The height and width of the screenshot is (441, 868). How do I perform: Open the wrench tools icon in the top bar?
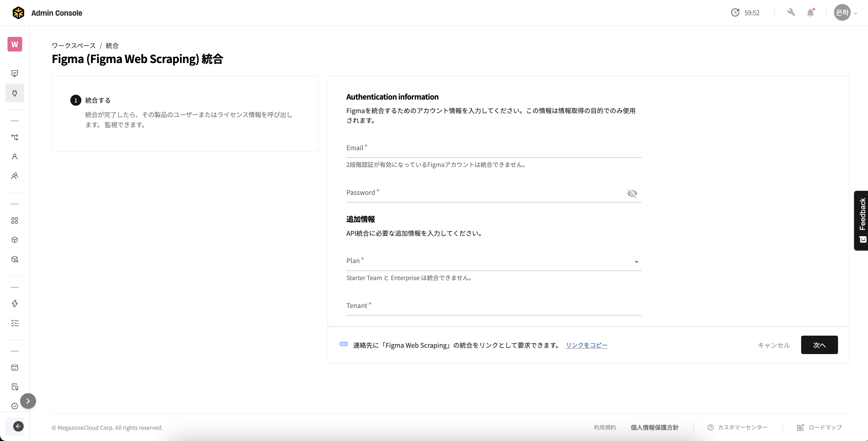(x=792, y=12)
